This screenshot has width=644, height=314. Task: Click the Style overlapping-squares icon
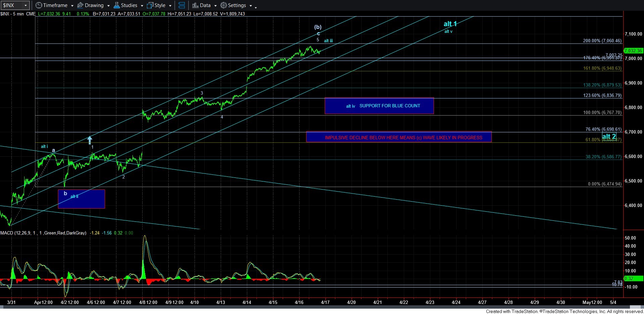tap(150, 5)
